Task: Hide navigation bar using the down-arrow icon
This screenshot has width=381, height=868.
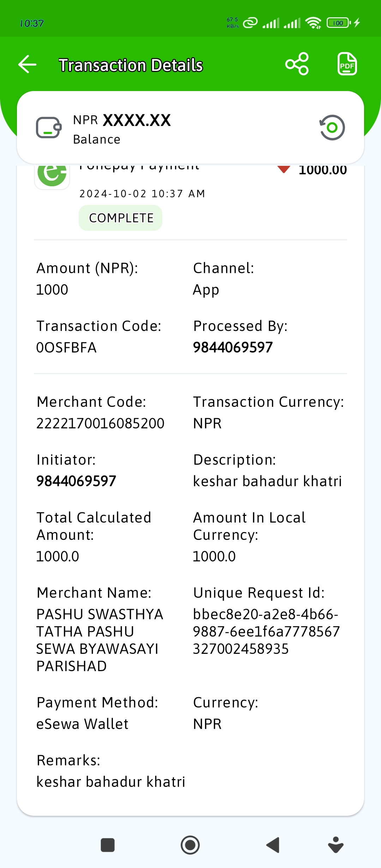Action: pyautogui.click(x=336, y=845)
